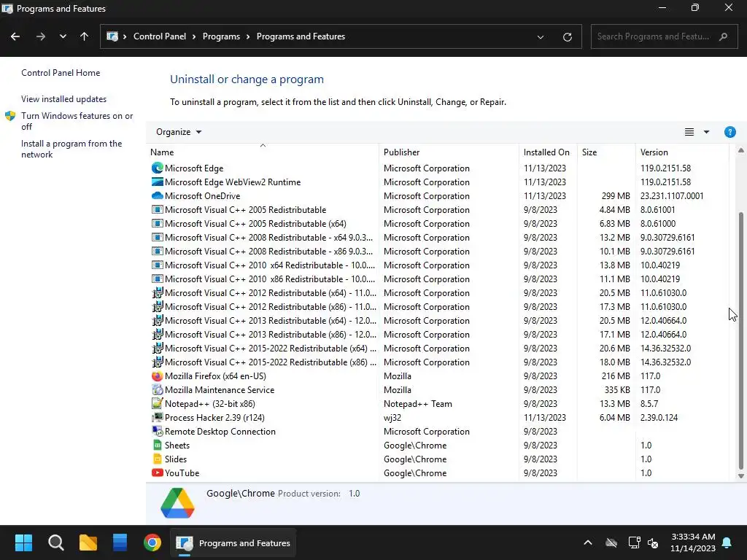Expand the chevron after Control Panel breadcrumb

(194, 36)
